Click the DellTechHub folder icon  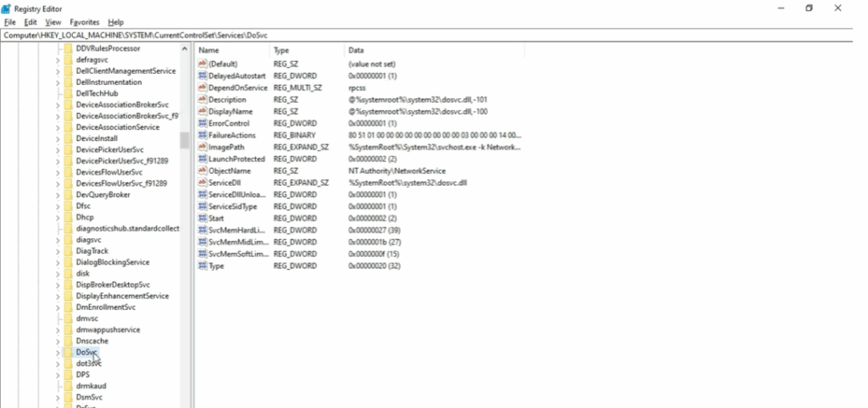tap(68, 93)
